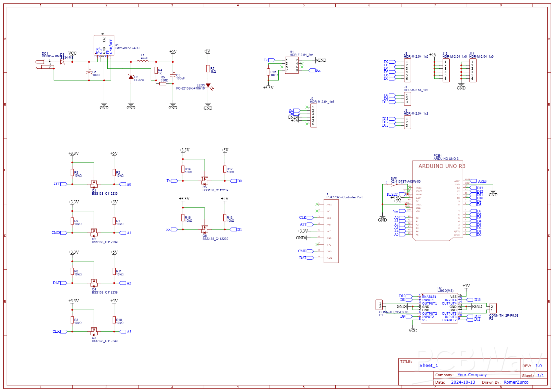
Task: Click resistor R4 1K
Action: (x=156, y=70)
